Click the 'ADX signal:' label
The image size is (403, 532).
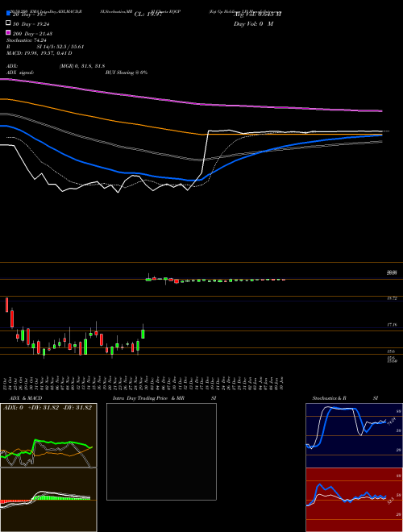20,73
